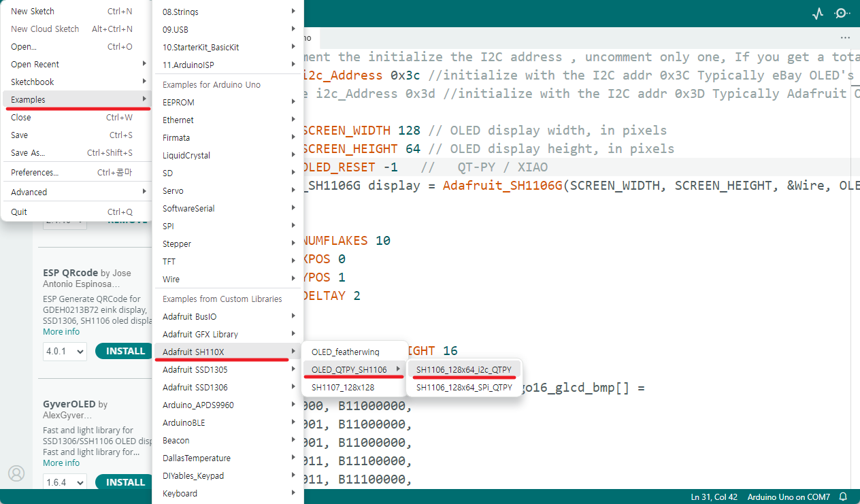Open GyverOLED version dropdown 1.6.4
The image size is (860, 504).
click(x=65, y=483)
